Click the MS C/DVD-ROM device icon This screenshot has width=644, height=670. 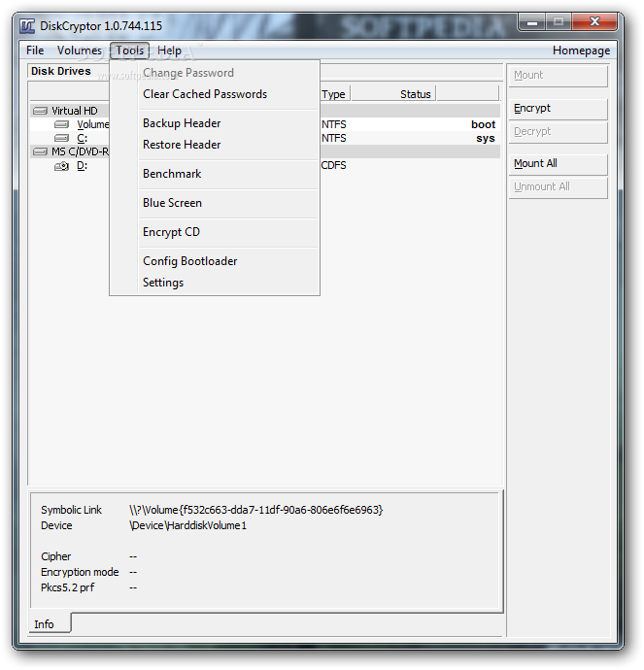(40, 151)
